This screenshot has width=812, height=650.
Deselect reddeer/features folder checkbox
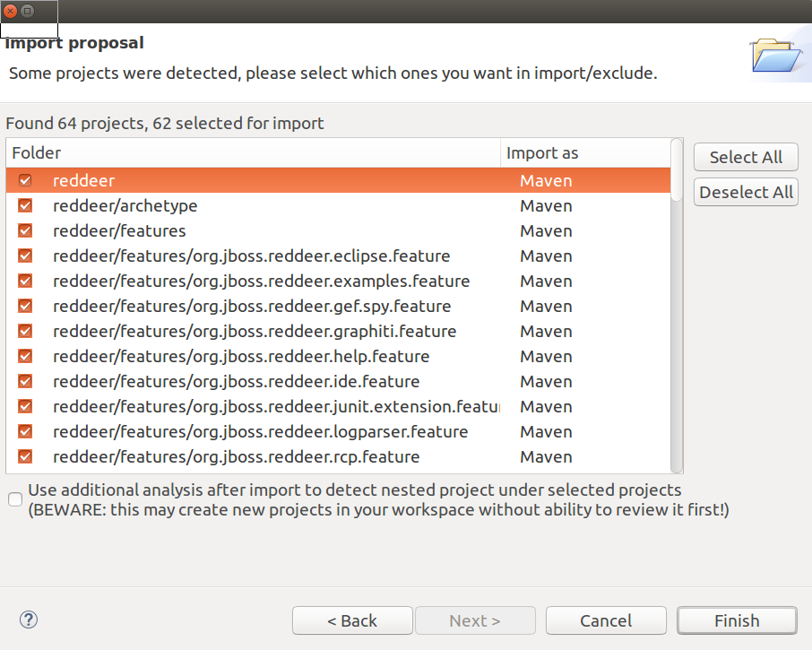tap(25, 230)
